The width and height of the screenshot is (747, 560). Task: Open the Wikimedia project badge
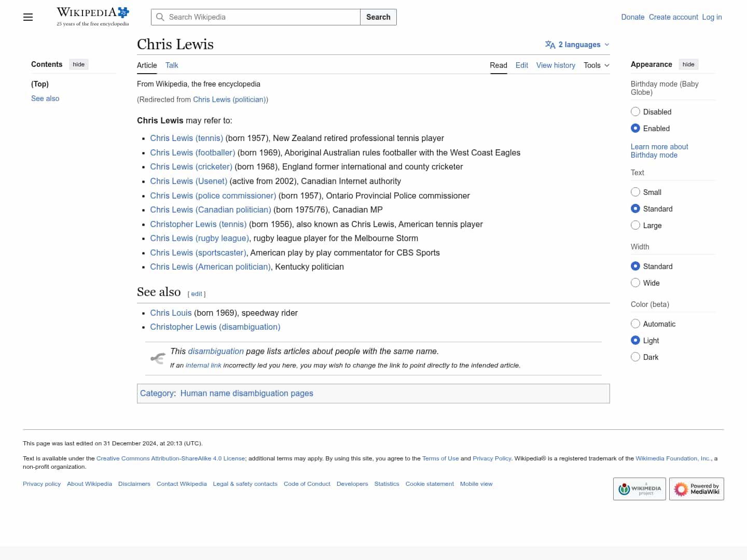[639, 489]
